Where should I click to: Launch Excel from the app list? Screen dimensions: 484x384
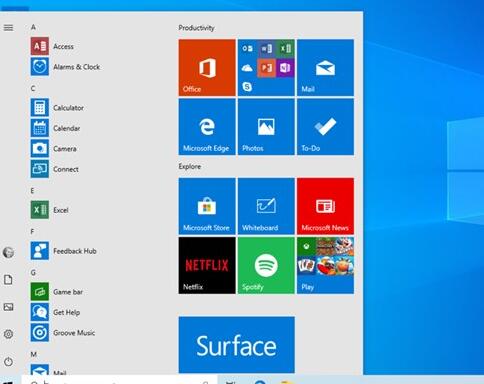point(50,210)
